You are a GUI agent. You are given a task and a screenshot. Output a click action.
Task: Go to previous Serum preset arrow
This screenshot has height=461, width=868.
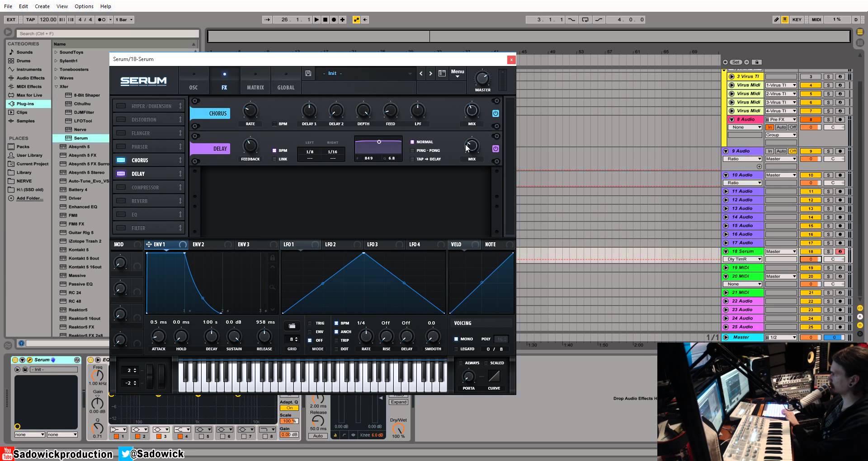pyautogui.click(x=421, y=73)
